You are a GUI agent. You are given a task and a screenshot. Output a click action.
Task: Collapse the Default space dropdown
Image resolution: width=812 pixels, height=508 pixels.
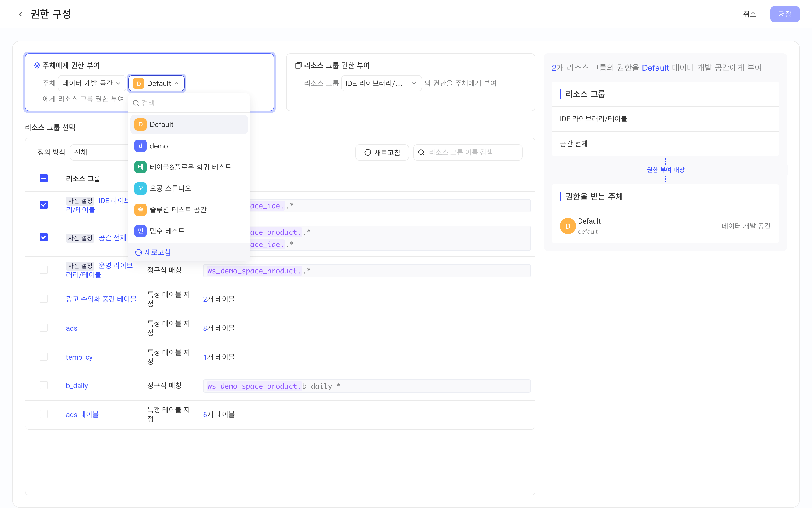(156, 83)
